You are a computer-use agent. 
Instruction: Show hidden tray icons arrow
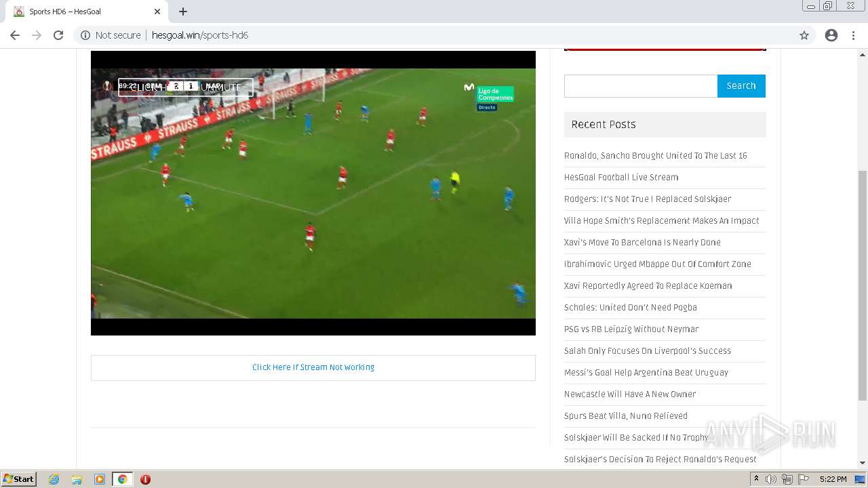tap(756, 479)
